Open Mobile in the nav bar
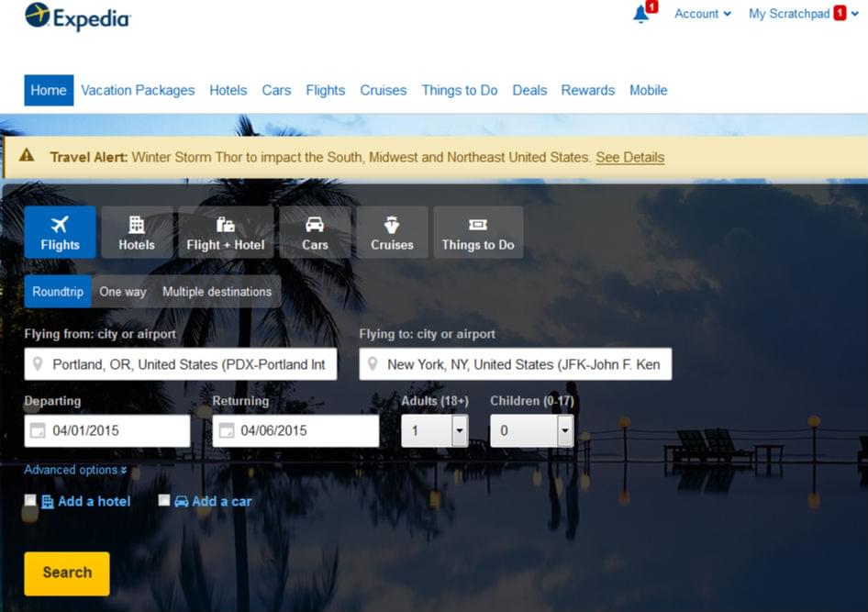The image size is (868, 612). click(x=648, y=90)
